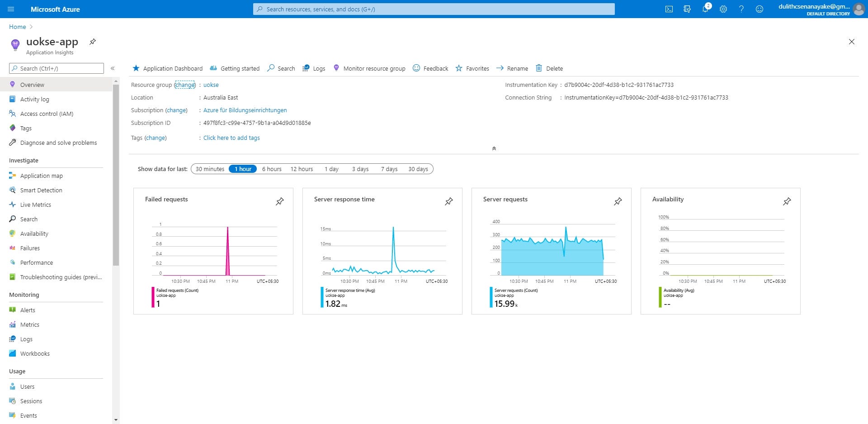Click in the sidebar Search (Ctrl+/) field

[57, 68]
